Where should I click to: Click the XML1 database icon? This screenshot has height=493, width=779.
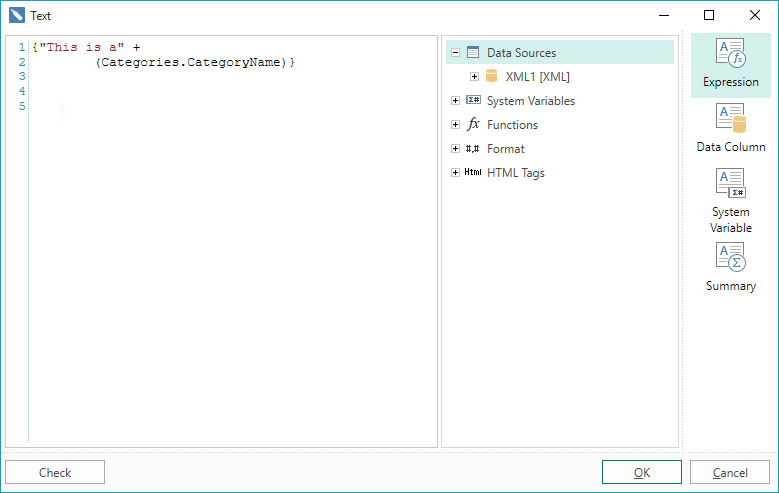pyautogui.click(x=491, y=77)
